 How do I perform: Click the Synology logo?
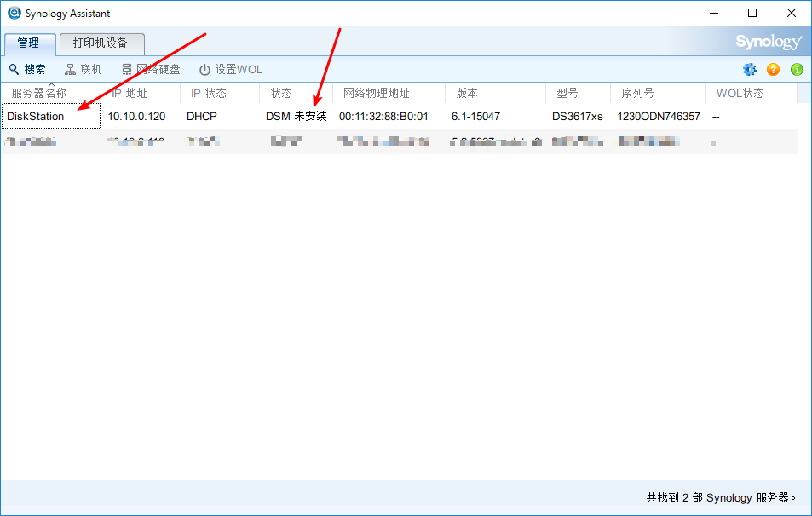[x=769, y=42]
